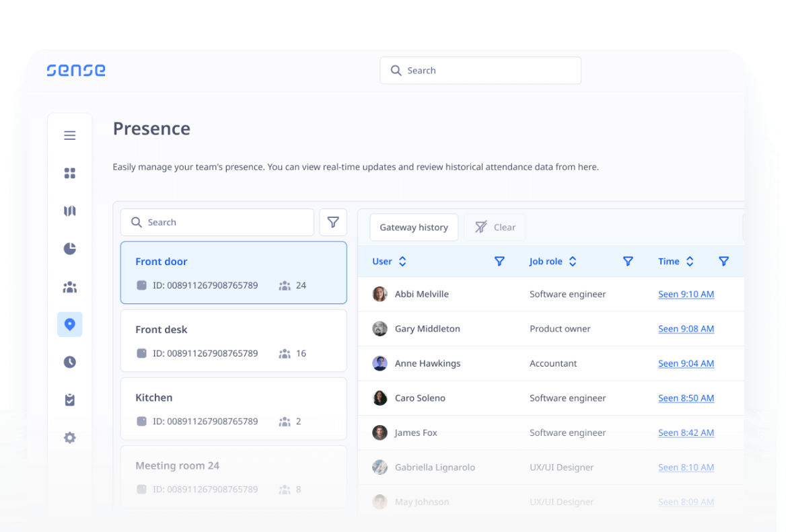Click the map icon in sidebar

(69, 211)
